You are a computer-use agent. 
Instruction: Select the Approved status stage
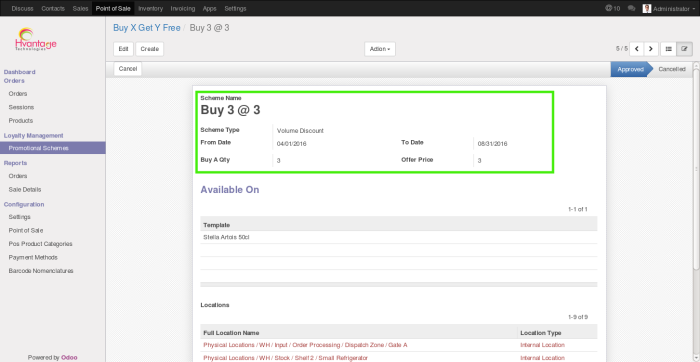pyautogui.click(x=630, y=69)
